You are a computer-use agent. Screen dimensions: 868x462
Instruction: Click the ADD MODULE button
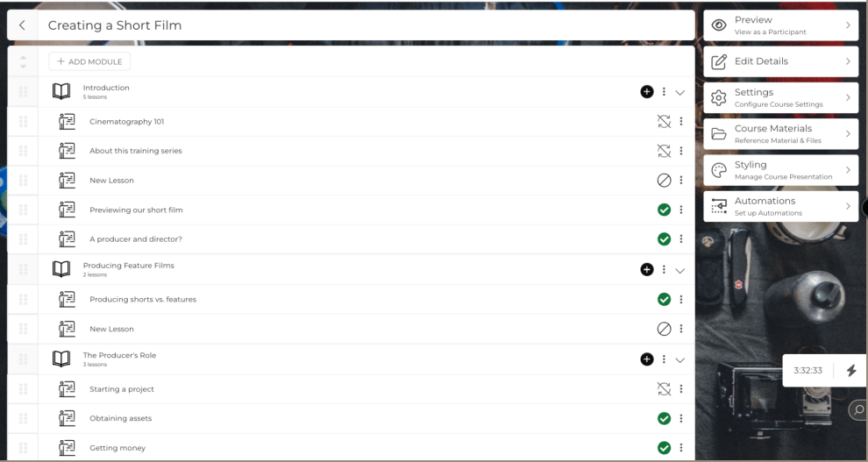click(x=89, y=61)
